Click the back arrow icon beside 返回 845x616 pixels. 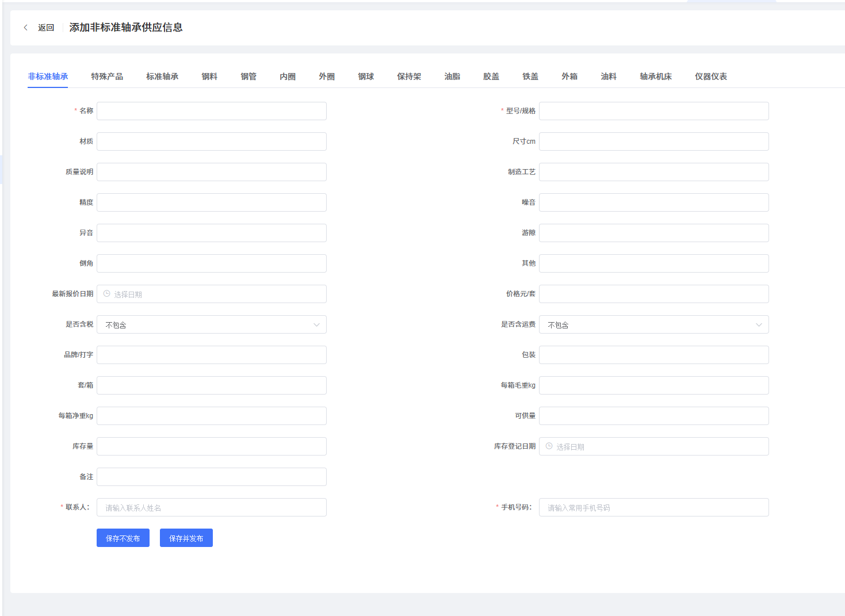pos(26,28)
